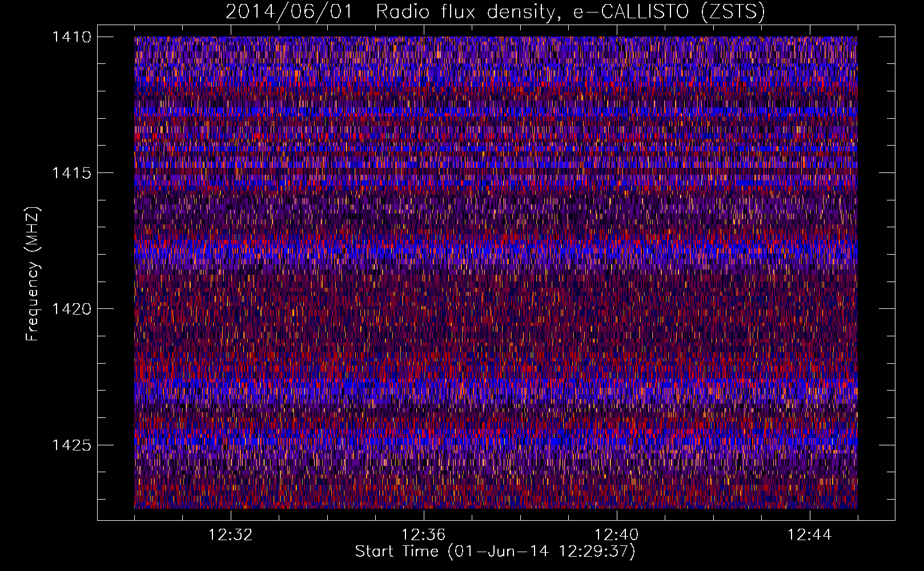Image resolution: width=924 pixels, height=571 pixels.
Task: Click the 12:44 time tick label
Action: click(810, 535)
